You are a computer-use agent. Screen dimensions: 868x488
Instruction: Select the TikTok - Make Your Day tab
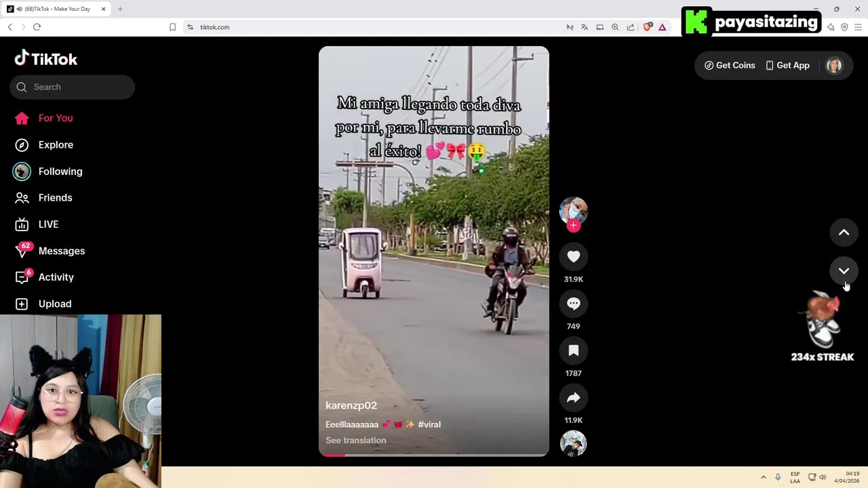(x=56, y=9)
